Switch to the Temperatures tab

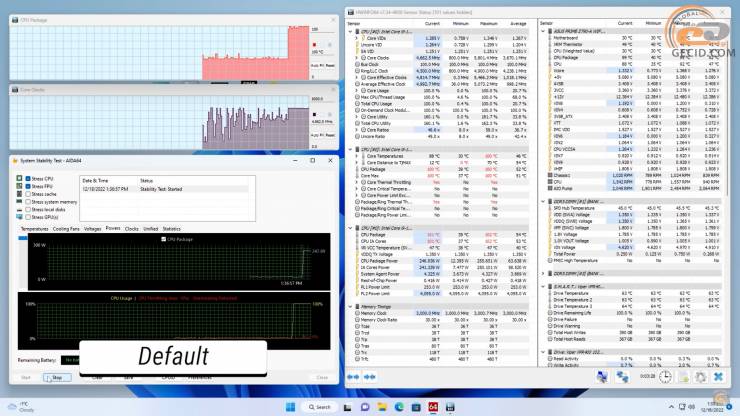click(34, 229)
